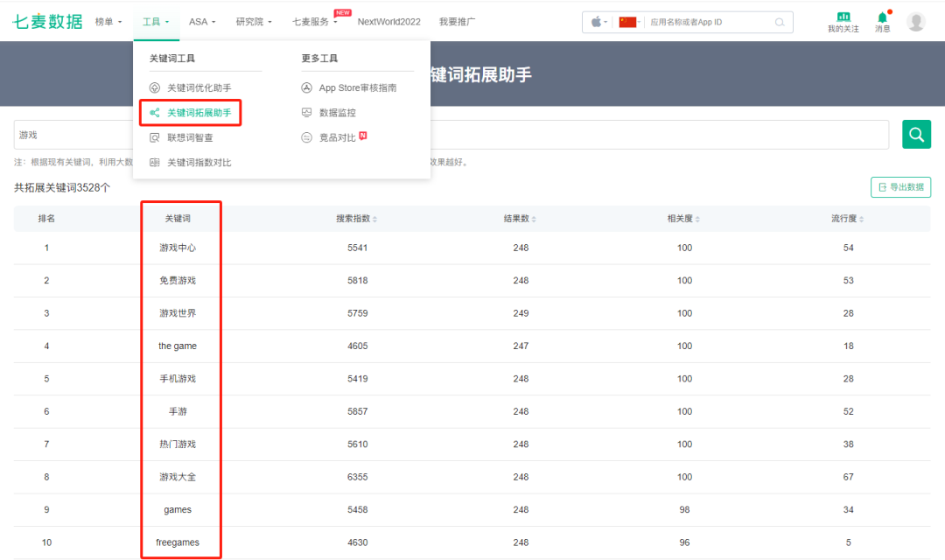The image size is (945, 560).
Task: Click the green search button icon
Action: coord(916,135)
